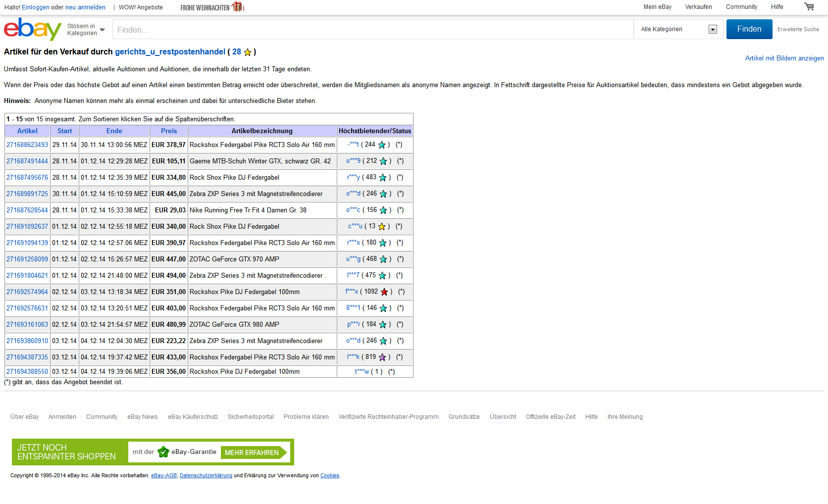Focus the Finden search input field

(373, 29)
